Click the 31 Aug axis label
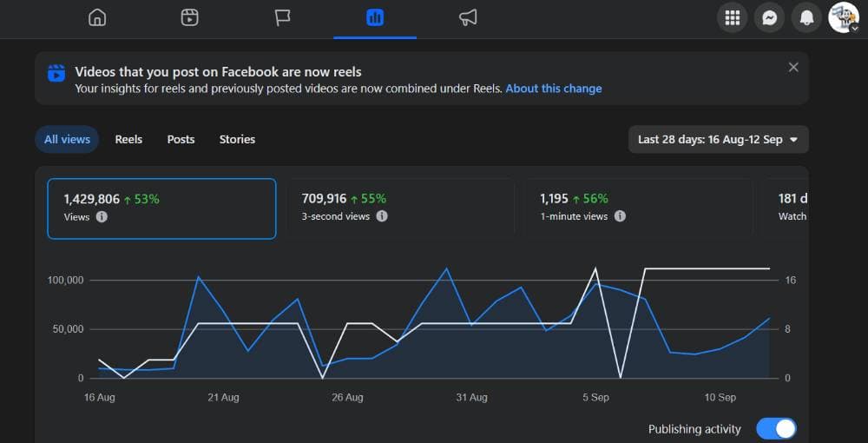 tap(471, 398)
